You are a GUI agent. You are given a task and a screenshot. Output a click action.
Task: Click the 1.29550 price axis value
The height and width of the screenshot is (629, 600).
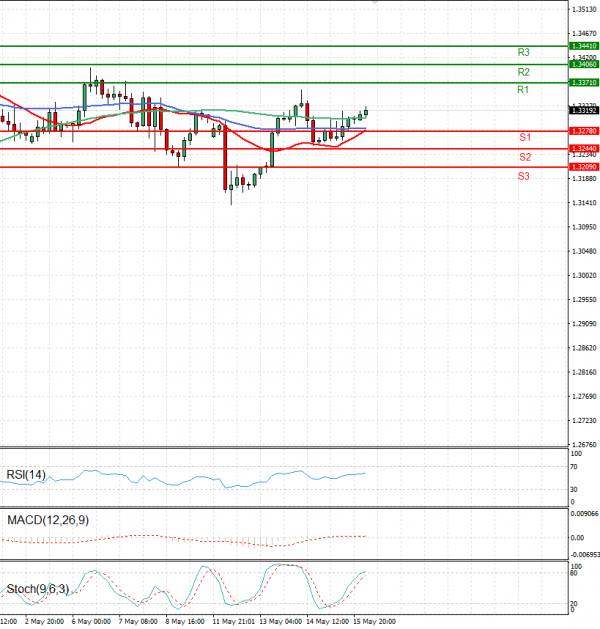pos(584,300)
